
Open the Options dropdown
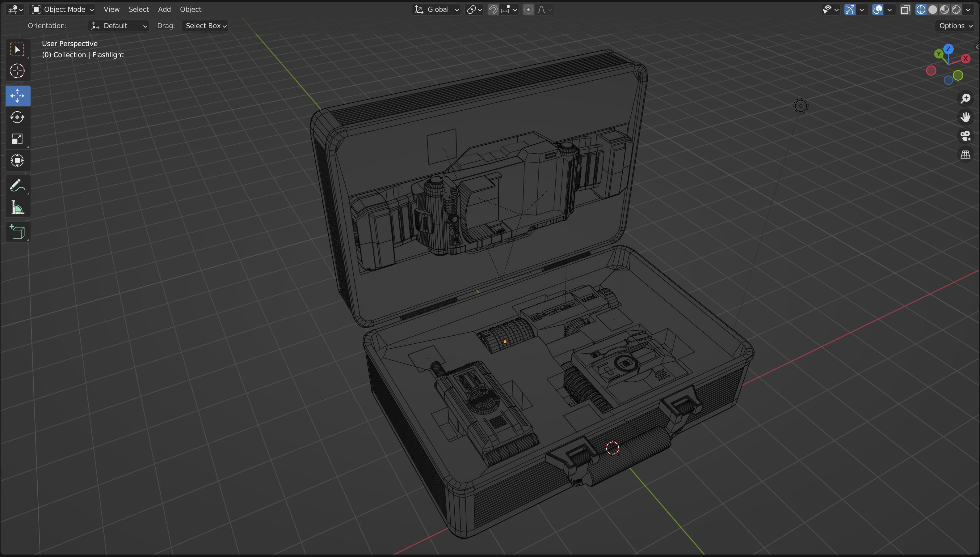(x=956, y=26)
